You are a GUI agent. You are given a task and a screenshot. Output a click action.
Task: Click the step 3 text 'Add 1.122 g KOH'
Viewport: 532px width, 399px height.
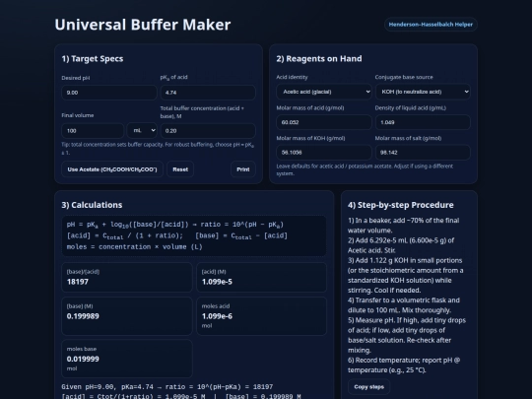coord(385,260)
